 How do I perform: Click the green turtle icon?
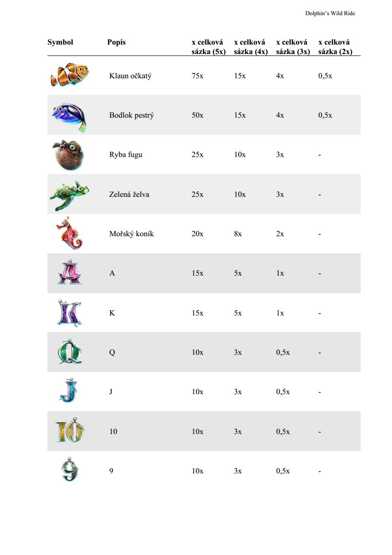pyautogui.click(x=69, y=194)
